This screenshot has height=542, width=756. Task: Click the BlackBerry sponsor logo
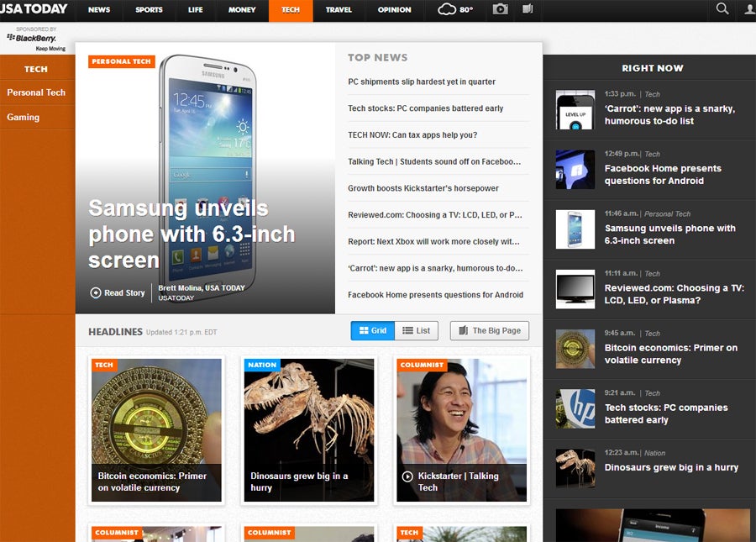click(x=32, y=38)
